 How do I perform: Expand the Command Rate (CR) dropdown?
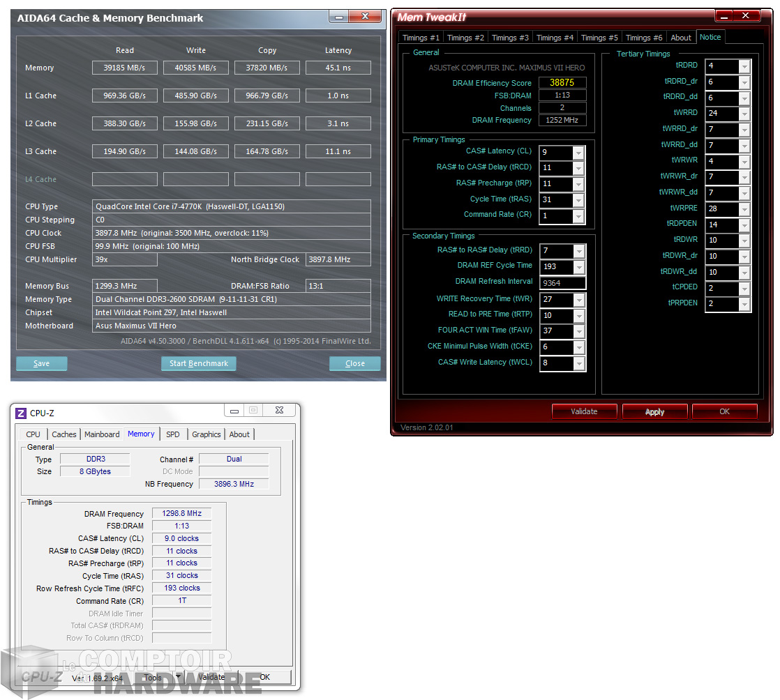pos(578,216)
